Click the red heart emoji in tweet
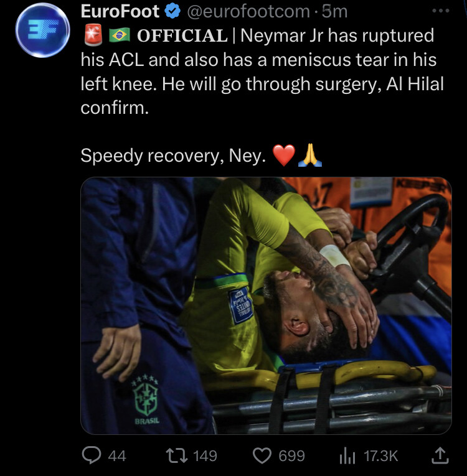This screenshot has width=467, height=476. (x=284, y=155)
